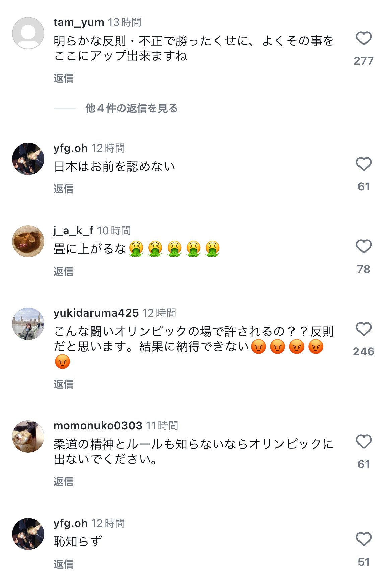This screenshot has height=582, width=392.
Task: Like yfg.oh's 恥知らず comment
Action: (x=364, y=539)
